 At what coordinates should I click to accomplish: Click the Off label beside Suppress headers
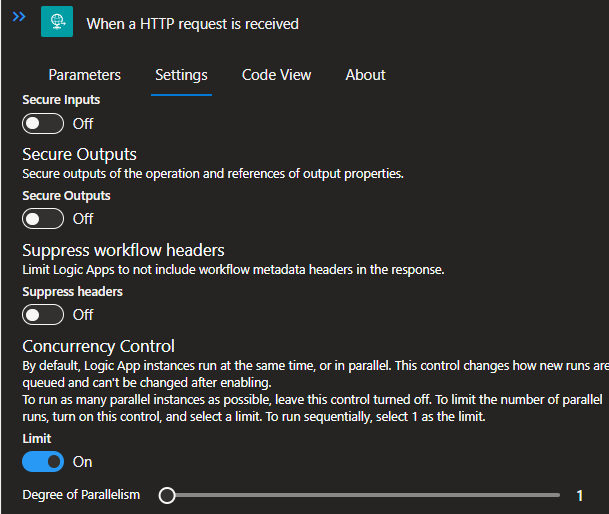click(x=83, y=315)
